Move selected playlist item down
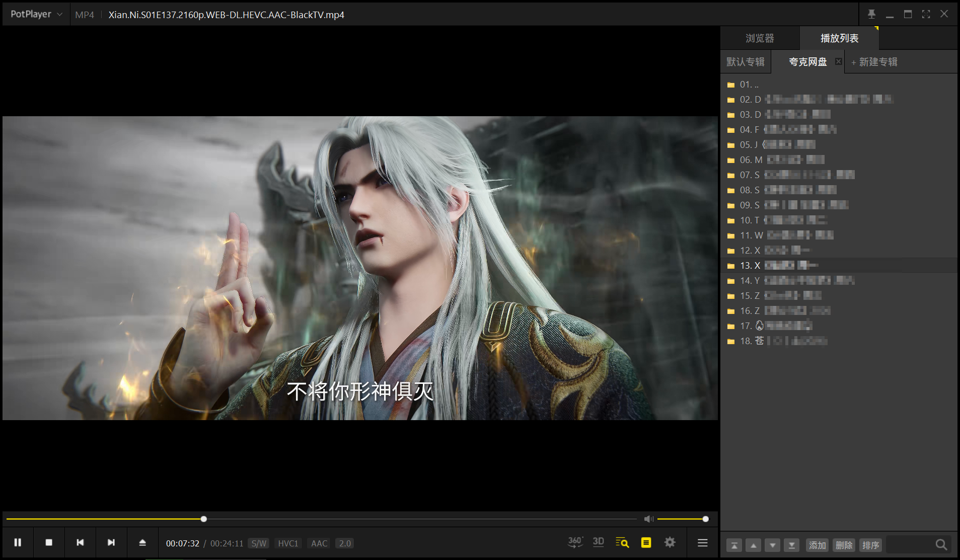960x560 pixels. pyautogui.click(x=772, y=545)
